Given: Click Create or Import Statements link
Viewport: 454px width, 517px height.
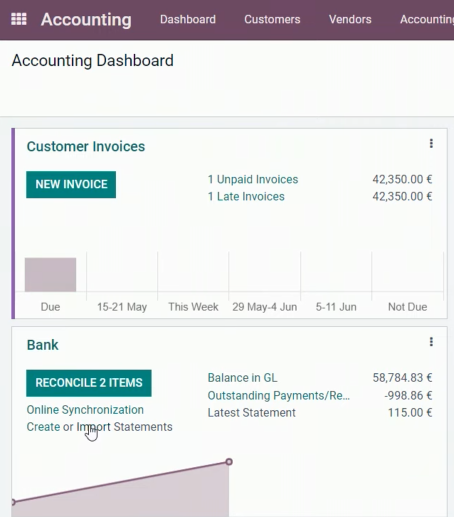Looking at the screenshot, I should point(99,427).
